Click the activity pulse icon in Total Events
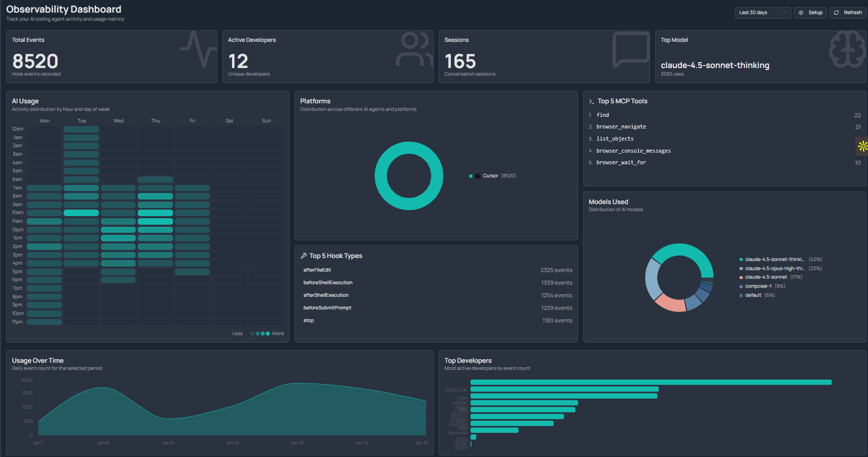The height and width of the screenshot is (457, 868). (x=198, y=49)
